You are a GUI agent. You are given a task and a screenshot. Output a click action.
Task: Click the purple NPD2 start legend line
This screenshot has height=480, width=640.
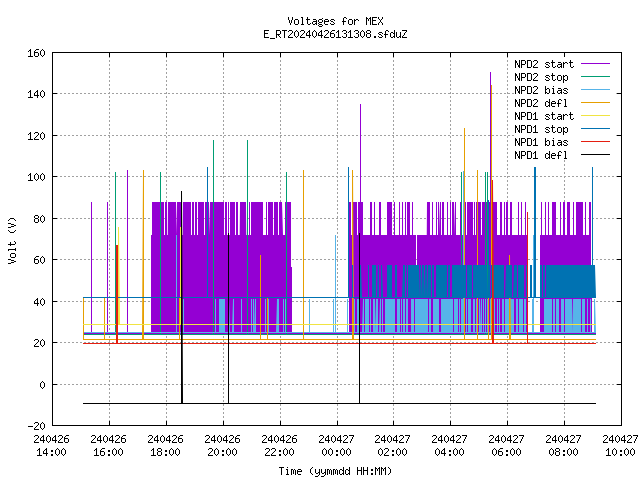(596, 64)
